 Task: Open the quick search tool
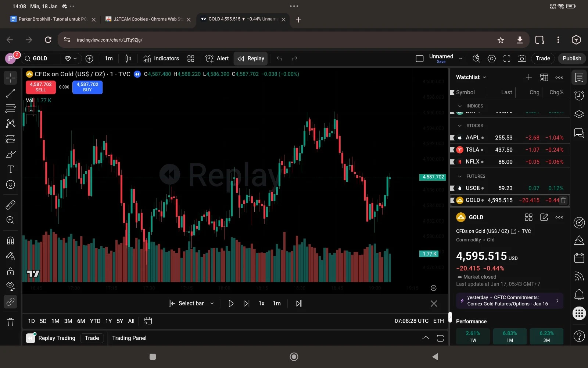click(476, 59)
